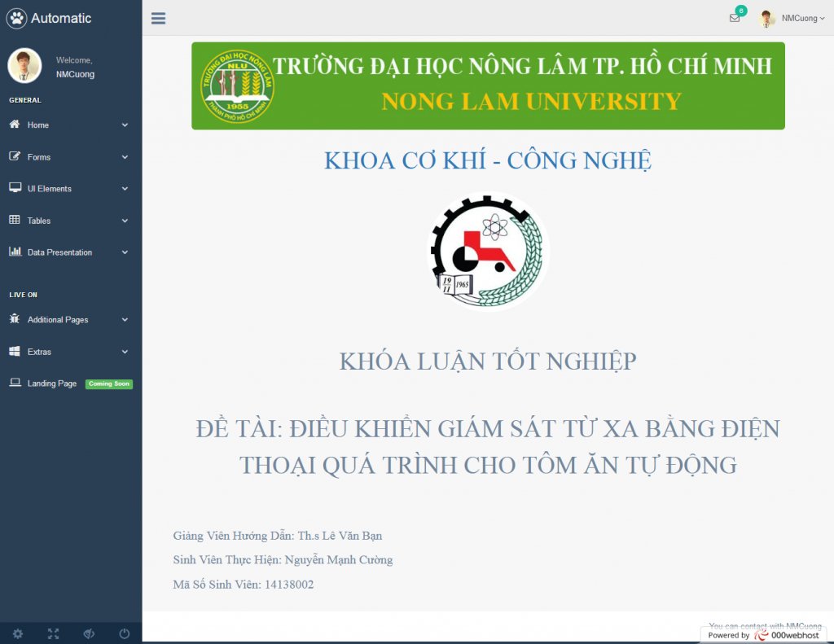Click the Powered by 000webhost banner
Screen dimensions: 834x644
766,635
